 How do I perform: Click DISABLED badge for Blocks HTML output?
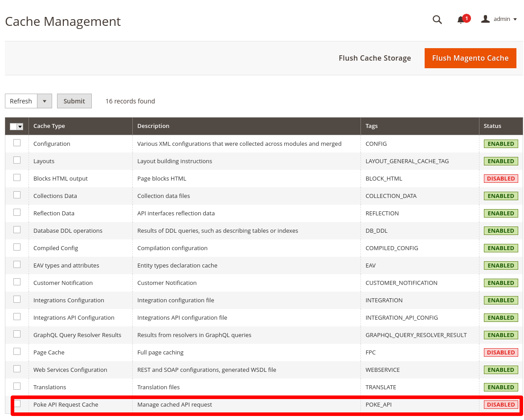[x=501, y=178]
